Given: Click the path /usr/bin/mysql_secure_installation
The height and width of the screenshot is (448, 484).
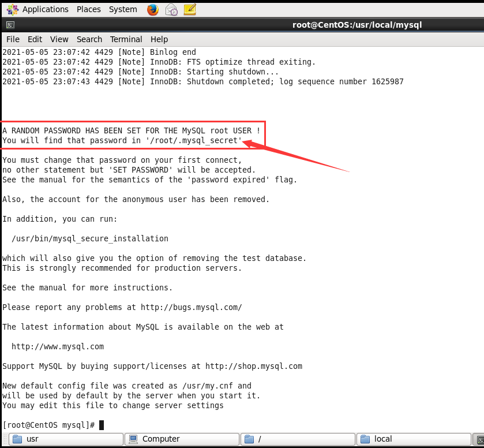Looking at the screenshot, I should coord(90,239).
